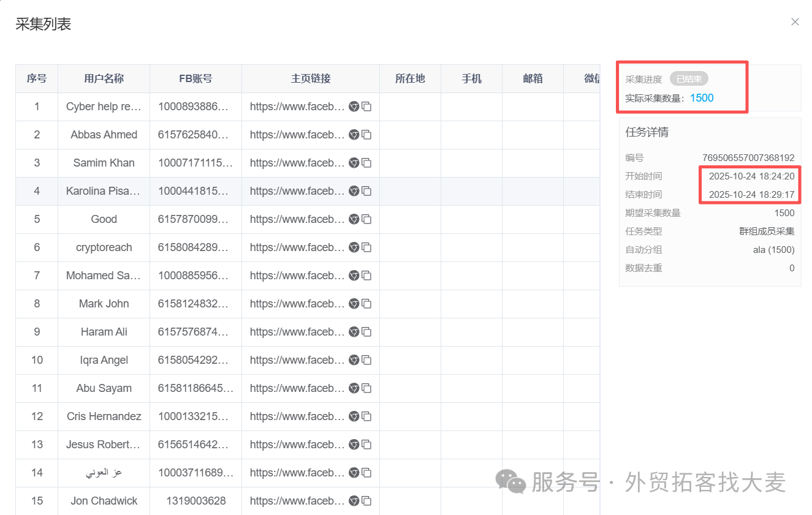The height and width of the screenshot is (515, 812).
Task: Copy Abbas Ahmed homepage link
Action: [366, 135]
